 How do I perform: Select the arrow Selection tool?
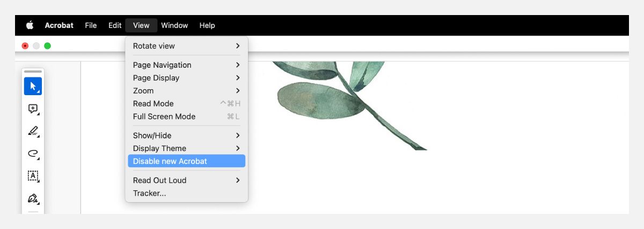(33, 86)
